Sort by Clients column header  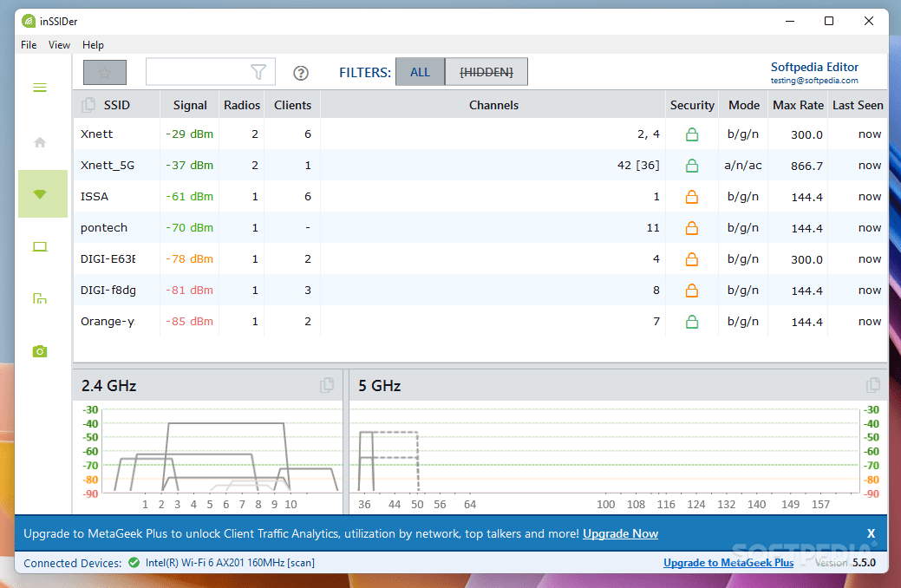[292, 105]
